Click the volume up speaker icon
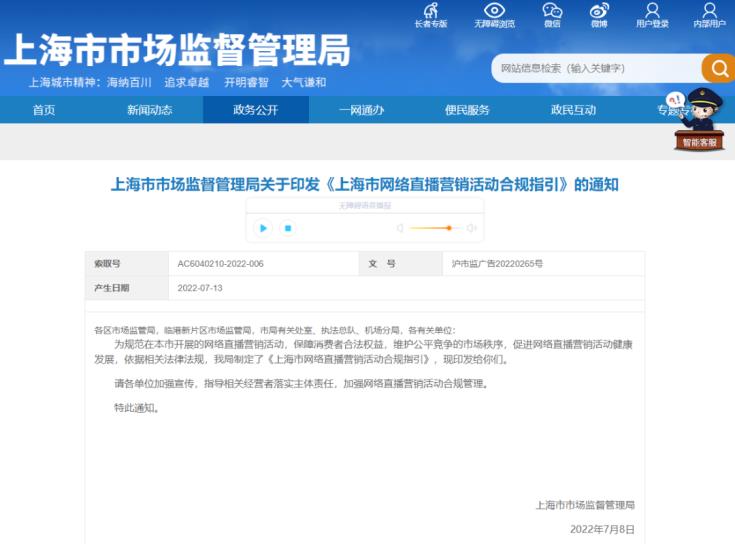Viewport: 735px width, 544px height. [x=472, y=228]
